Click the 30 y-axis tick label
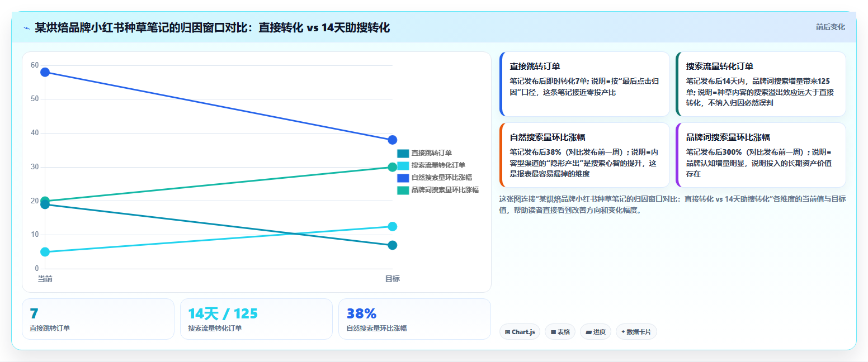Image resolution: width=868 pixels, height=362 pixels. [35, 167]
